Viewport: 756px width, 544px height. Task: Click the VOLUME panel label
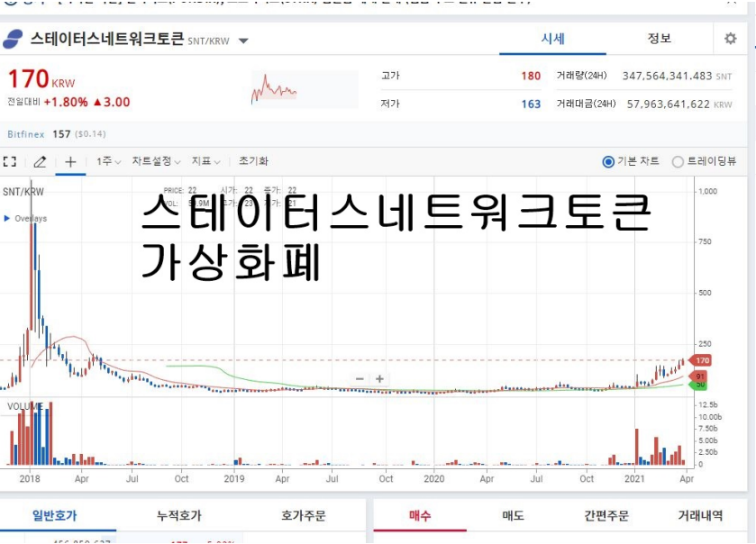tap(25, 407)
